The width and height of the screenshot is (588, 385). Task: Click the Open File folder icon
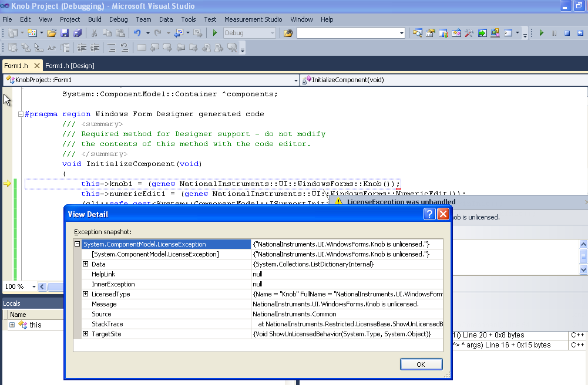pyautogui.click(x=52, y=33)
